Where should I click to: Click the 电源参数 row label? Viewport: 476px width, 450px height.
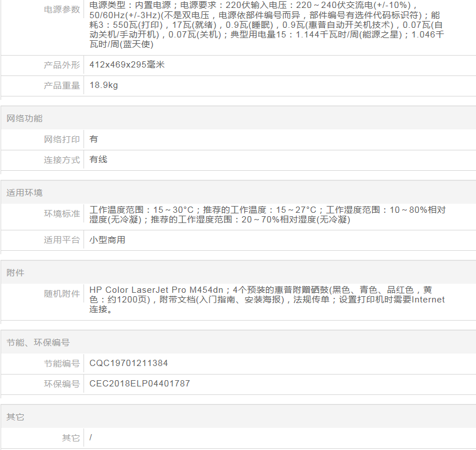[x=62, y=10]
